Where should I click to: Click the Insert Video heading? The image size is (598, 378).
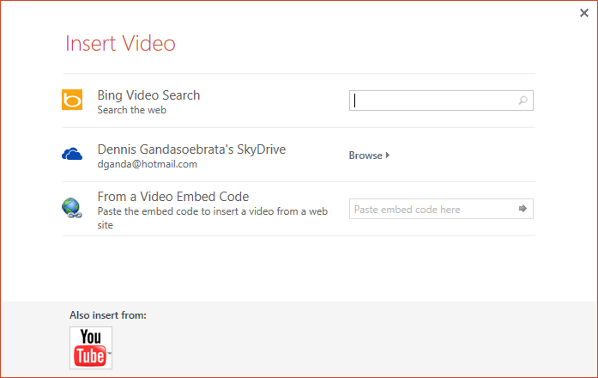click(121, 43)
